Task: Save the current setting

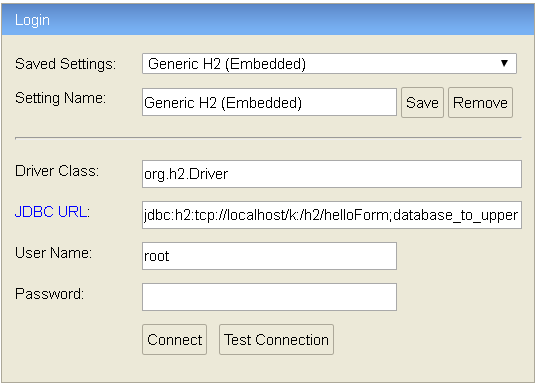Action: tap(422, 102)
